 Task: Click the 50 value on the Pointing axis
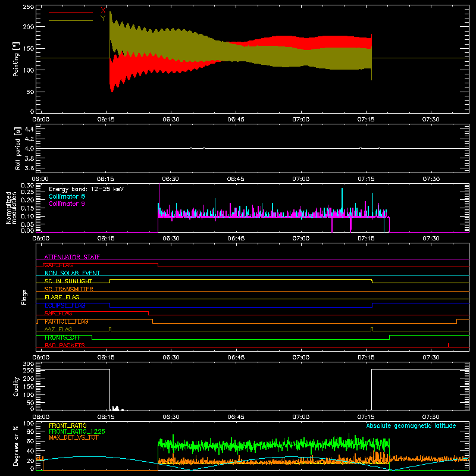point(31,92)
